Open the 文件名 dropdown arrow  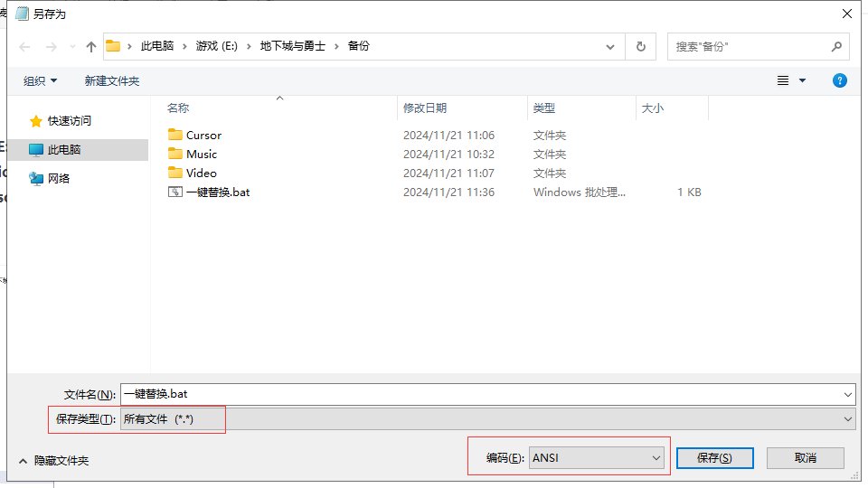(847, 395)
